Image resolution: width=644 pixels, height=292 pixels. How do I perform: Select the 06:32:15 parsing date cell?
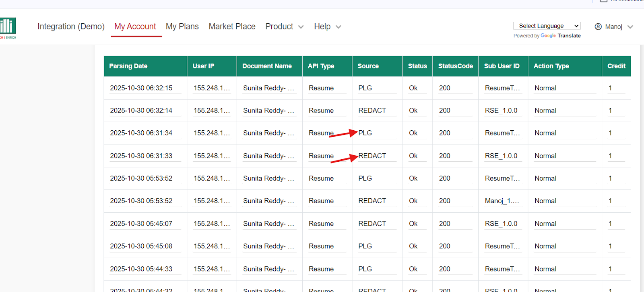coord(141,88)
